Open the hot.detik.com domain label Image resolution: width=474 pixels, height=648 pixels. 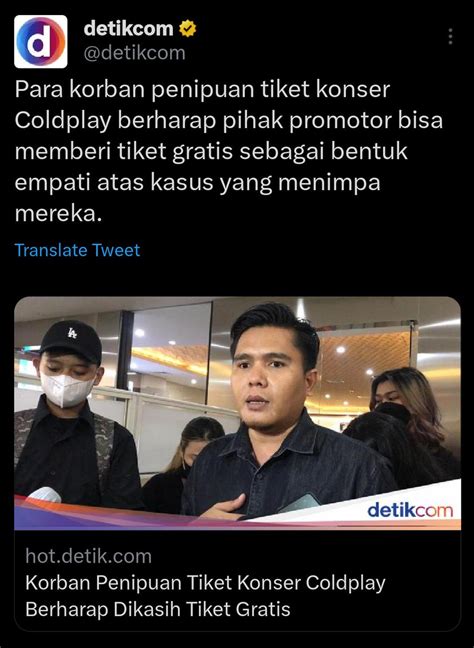(x=88, y=556)
